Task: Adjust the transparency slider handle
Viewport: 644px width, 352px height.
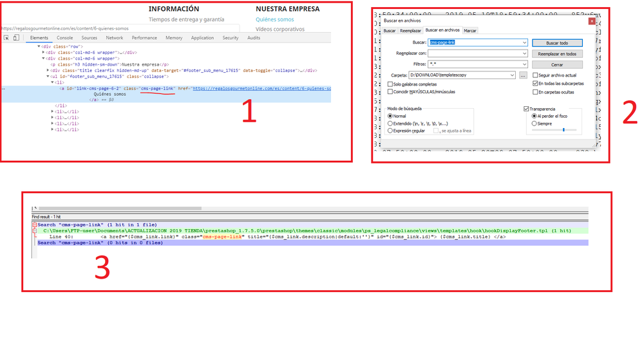Action: point(563,129)
